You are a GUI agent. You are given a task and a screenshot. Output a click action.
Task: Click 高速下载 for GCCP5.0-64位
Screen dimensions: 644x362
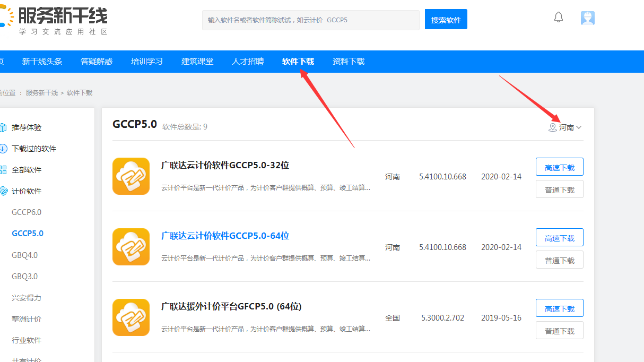coord(560,237)
